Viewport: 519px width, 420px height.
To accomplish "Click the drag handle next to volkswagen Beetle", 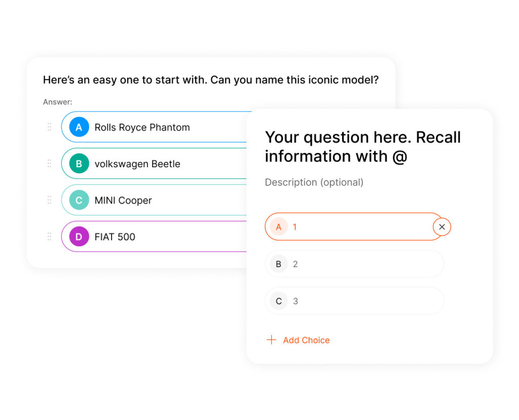I will pyautogui.click(x=49, y=164).
